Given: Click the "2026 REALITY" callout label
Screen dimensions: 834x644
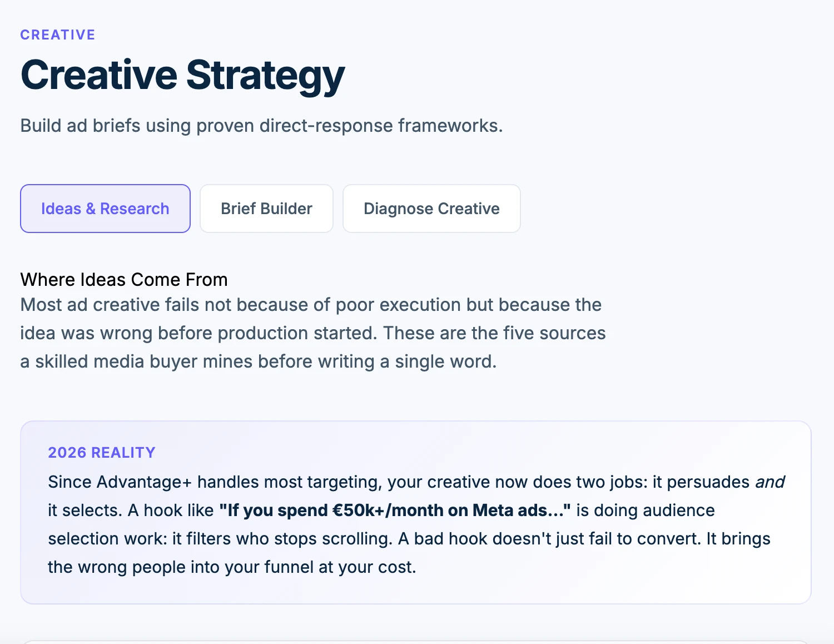Looking at the screenshot, I should click(102, 453).
